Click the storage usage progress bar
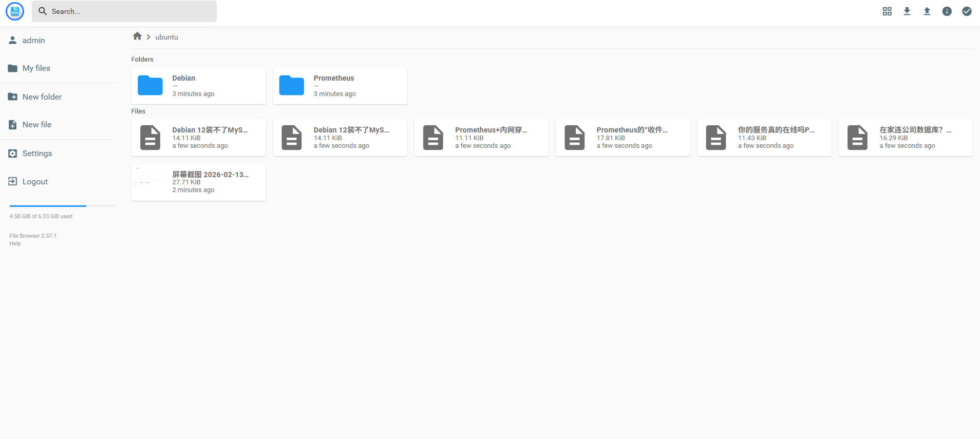This screenshot has width=980, height=439. tap(63, 206)
